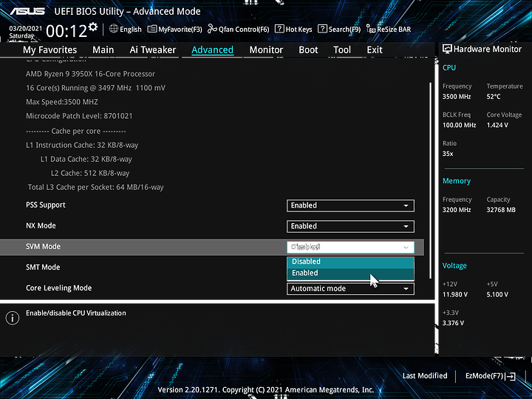Select the Advanced tab
Viewport: 532px width, 399px height.
pos(212,50)
